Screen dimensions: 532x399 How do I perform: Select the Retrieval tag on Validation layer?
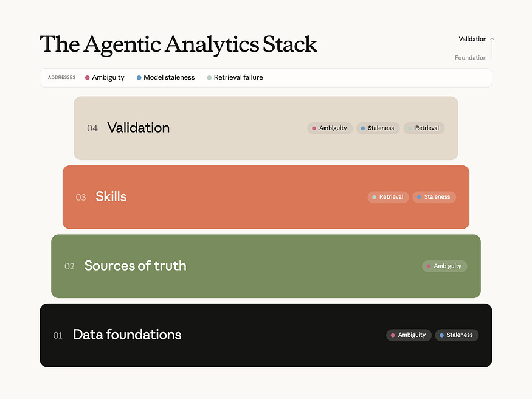tap(424, 128)
